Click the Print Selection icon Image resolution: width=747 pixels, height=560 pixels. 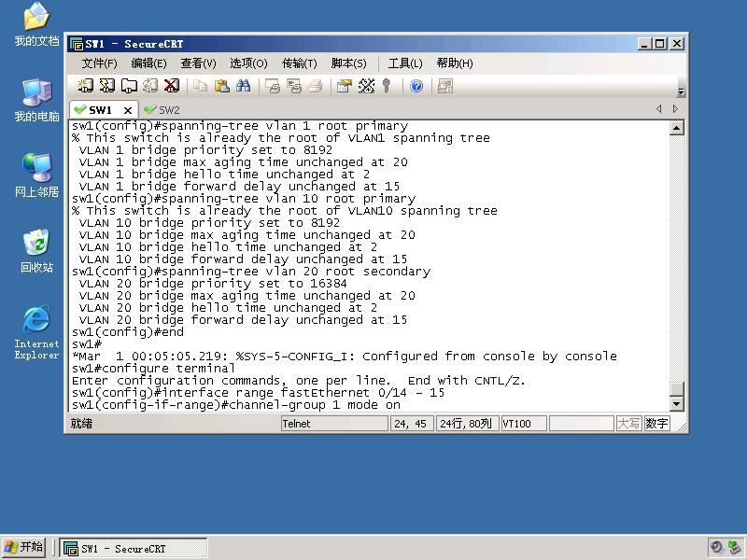[x=294, y=86]
